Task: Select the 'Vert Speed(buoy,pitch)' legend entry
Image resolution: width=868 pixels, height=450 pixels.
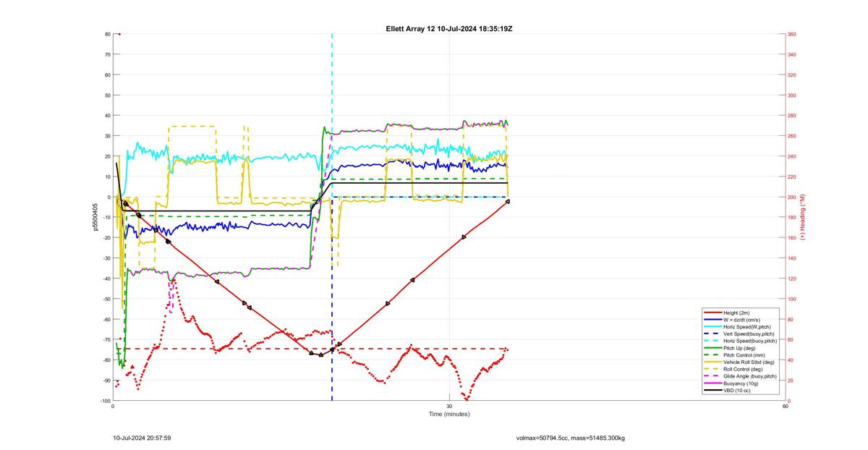Action: 749,334
